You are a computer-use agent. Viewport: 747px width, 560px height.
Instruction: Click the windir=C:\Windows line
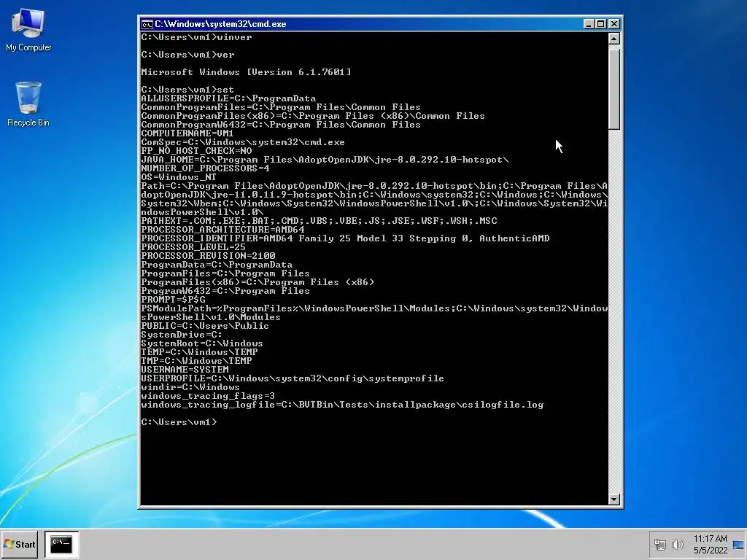coord(190,387)
